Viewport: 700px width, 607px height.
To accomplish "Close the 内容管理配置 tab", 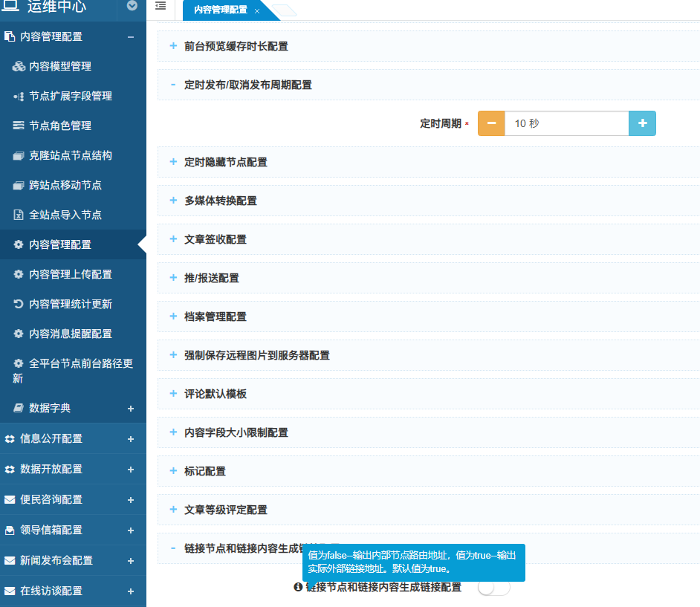I will 257,11.
